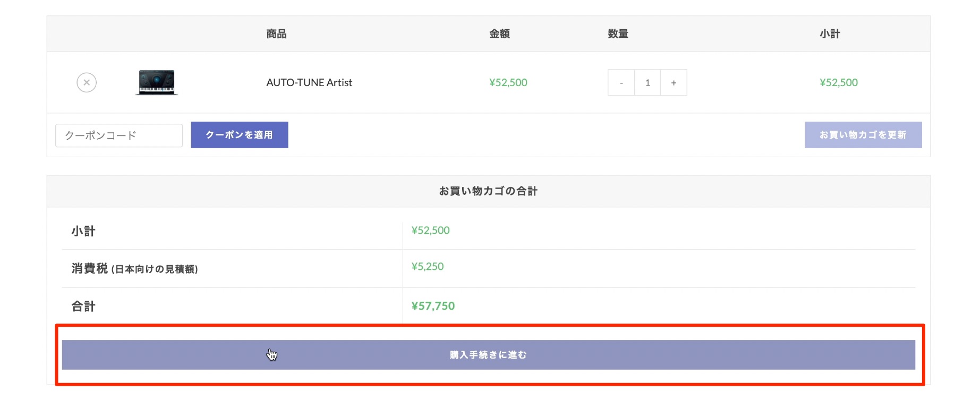Select the grand total ¥57,750
Image resolution: width=980 pixels, height=408 pixels.
433,306
